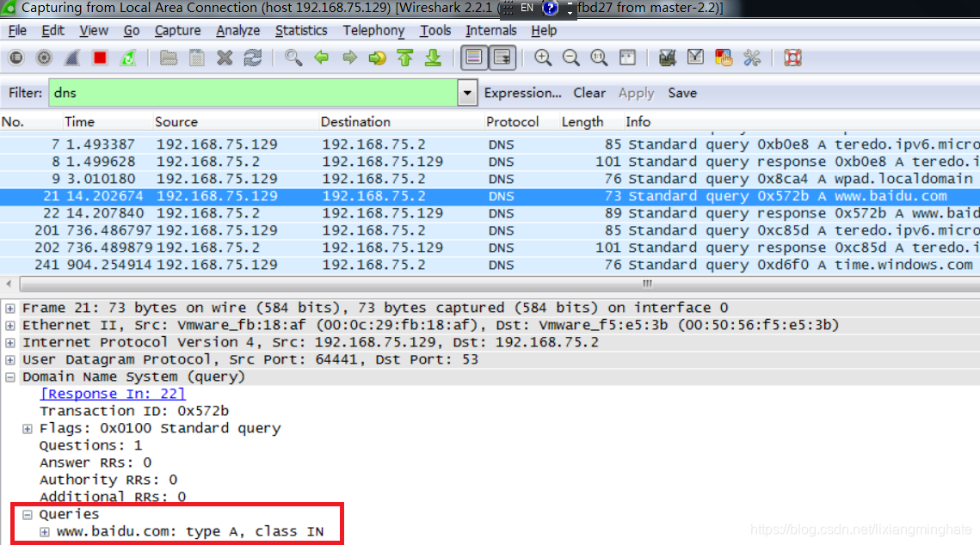The width and height of the screenshot is (980, 545).
Task: Save the current filter
Action: (682, 93)
